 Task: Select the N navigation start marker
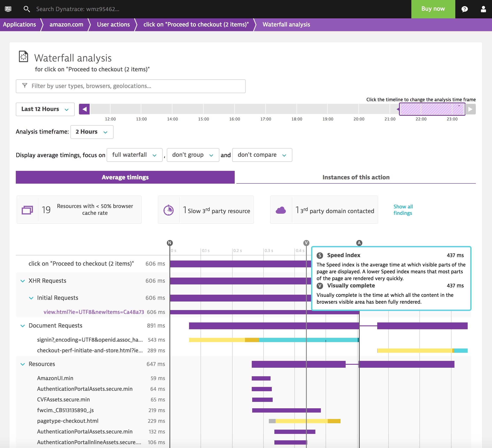[170, 243]
